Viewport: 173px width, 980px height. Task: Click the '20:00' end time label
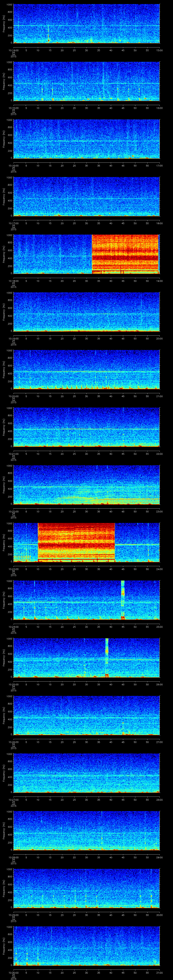[x=159, y=339]
